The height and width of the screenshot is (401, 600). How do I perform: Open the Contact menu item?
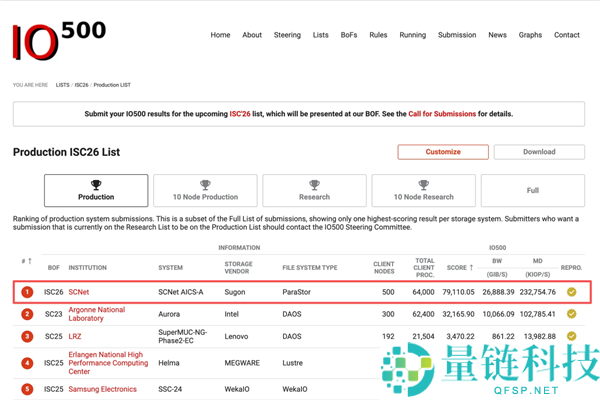[567, 35]
